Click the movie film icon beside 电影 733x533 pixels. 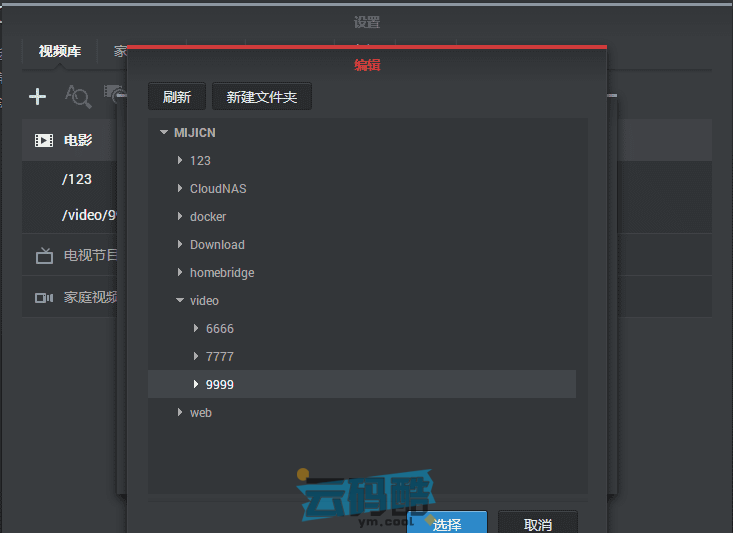pyautogui.click(x=44, y=140)
